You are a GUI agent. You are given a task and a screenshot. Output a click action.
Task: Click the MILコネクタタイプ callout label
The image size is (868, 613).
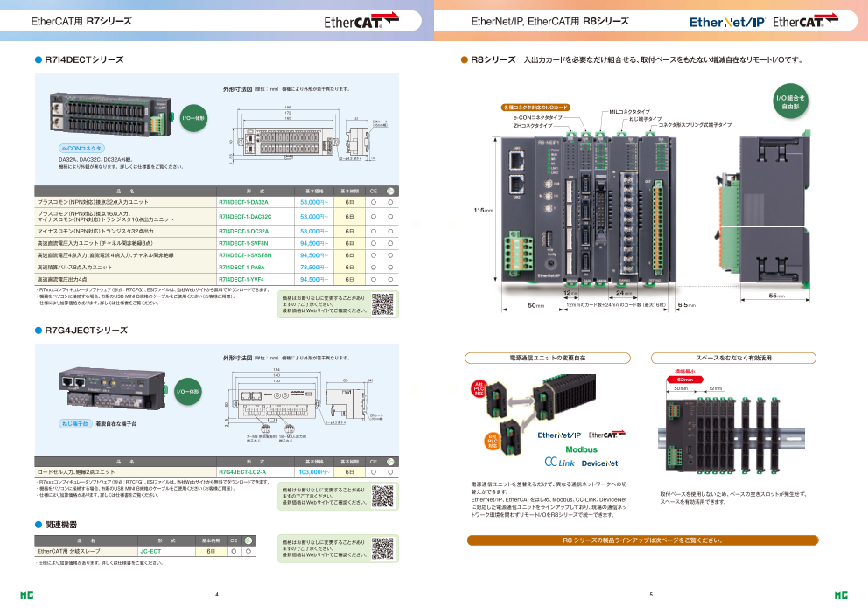pos(629,112)
